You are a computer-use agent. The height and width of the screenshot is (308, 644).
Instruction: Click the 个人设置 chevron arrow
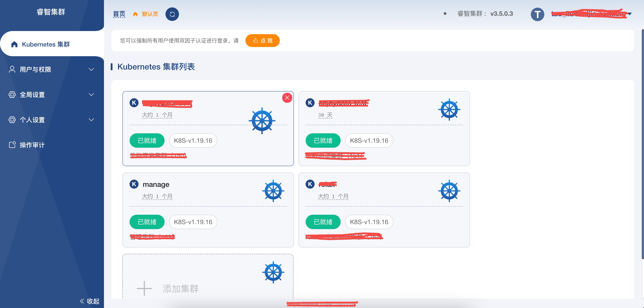(x=91, y=120)
